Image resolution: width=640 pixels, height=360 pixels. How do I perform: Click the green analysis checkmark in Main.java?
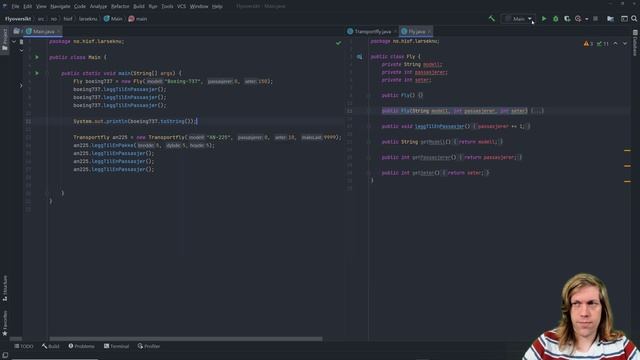[x=338, y=42]
